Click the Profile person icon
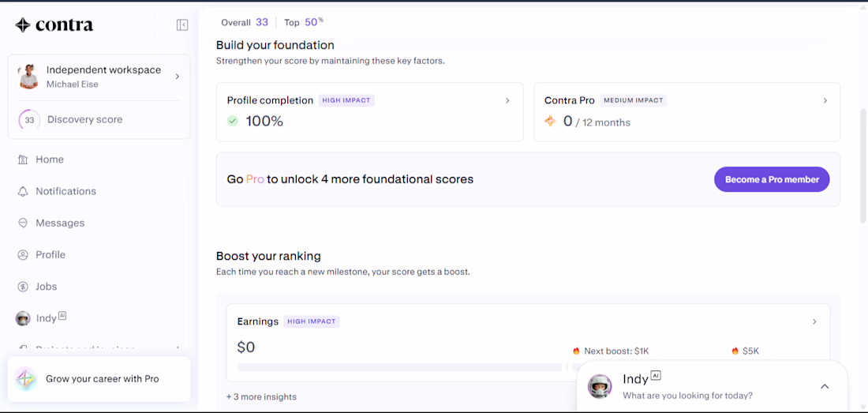868x413 pixels. pyautogui.click(x=23, y=255)
